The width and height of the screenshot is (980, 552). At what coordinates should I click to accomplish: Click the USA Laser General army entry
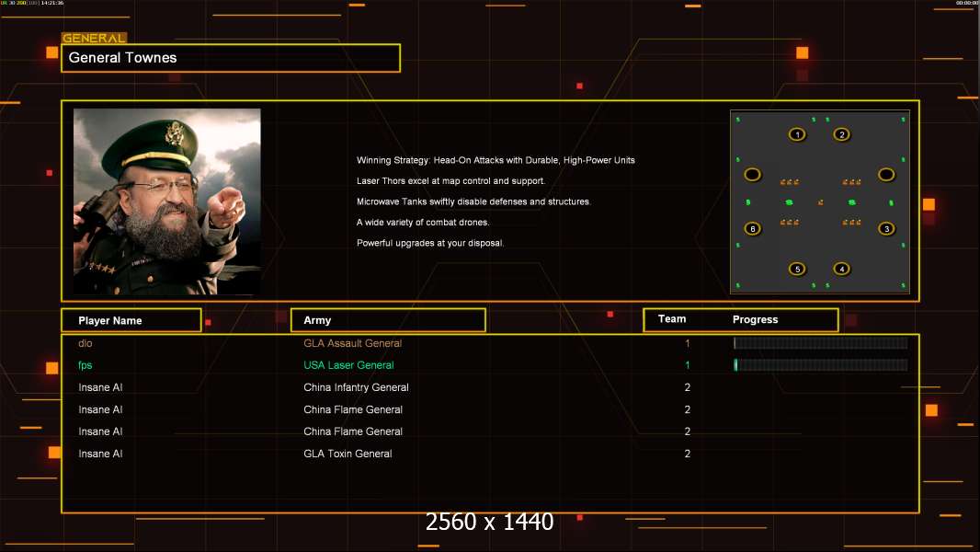point(348,365)
